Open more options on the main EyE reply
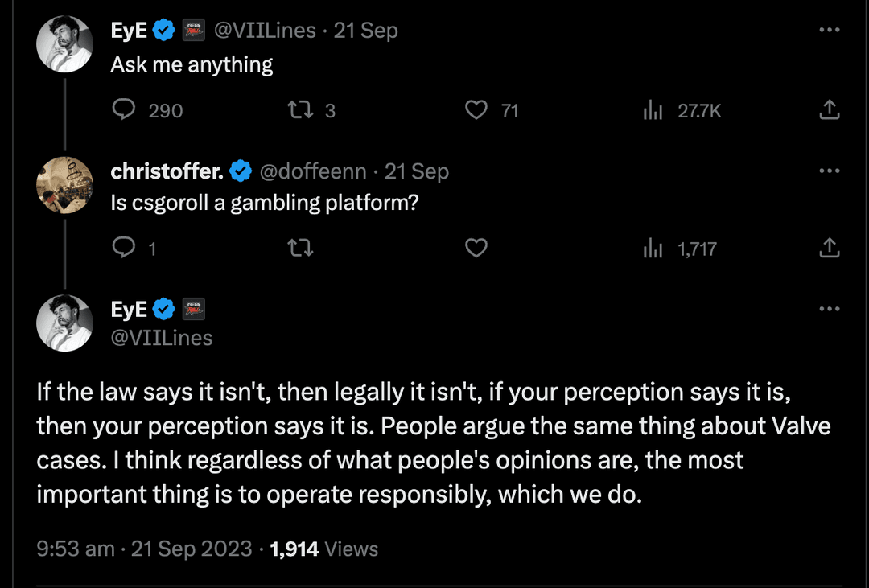 [829, 309]
